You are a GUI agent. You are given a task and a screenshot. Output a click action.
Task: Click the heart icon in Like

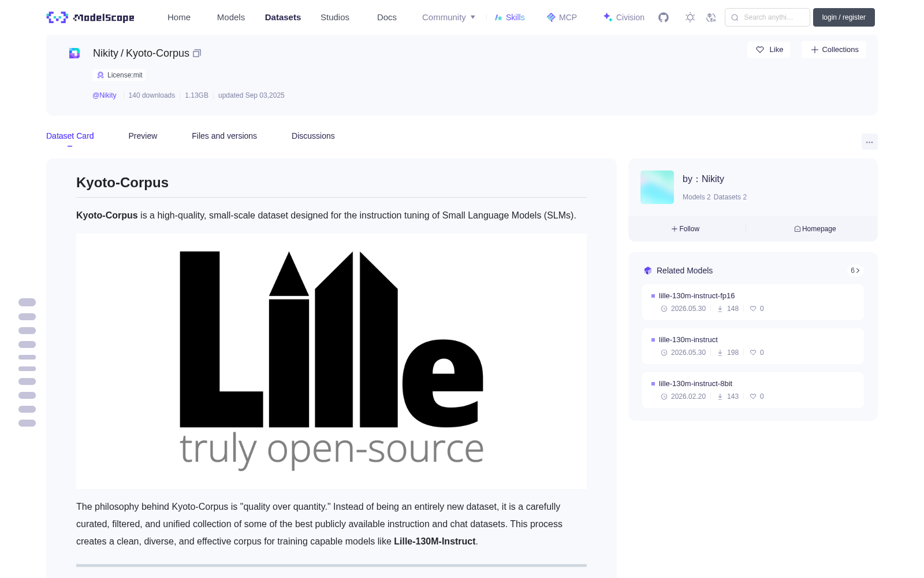tap(760, 50)
